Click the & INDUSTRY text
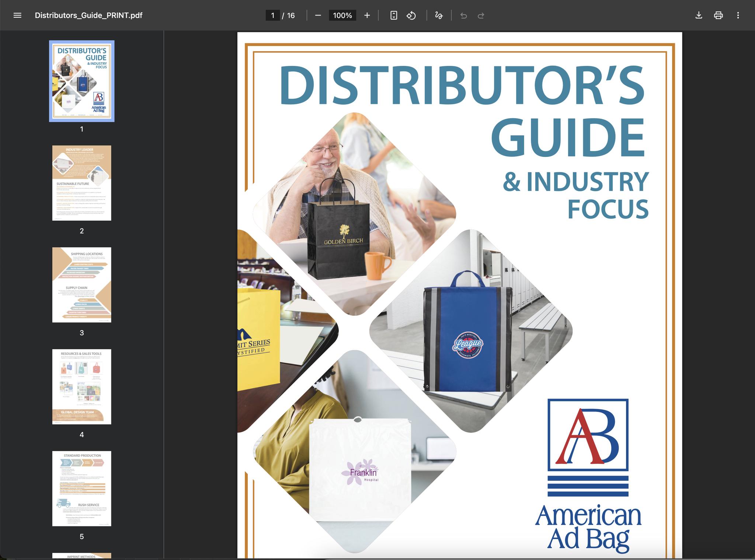 tap(575, 181)
